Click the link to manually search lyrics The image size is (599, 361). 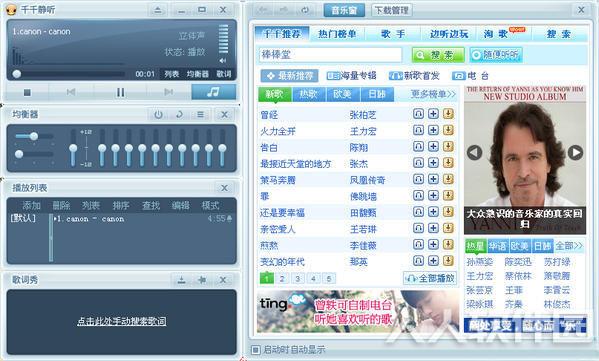click(x=121, y=321)
